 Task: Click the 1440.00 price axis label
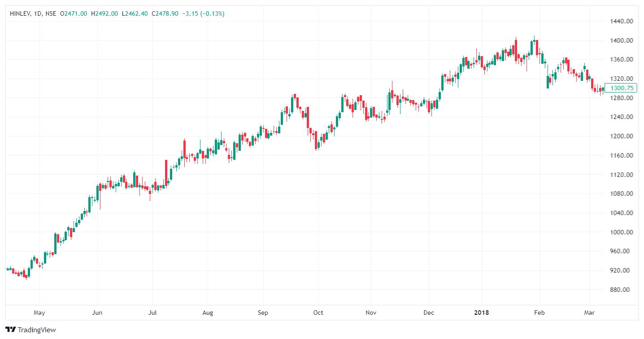pyautogui.click(x=621, y=21)
